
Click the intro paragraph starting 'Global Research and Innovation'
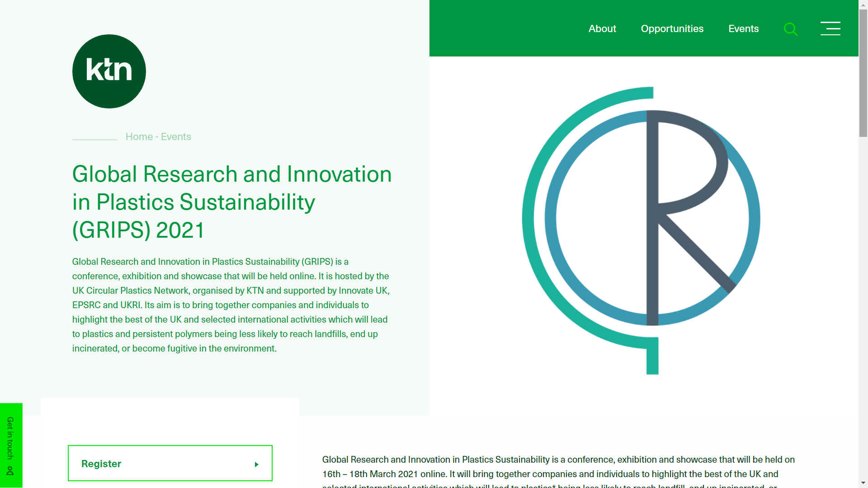(231, 305)
